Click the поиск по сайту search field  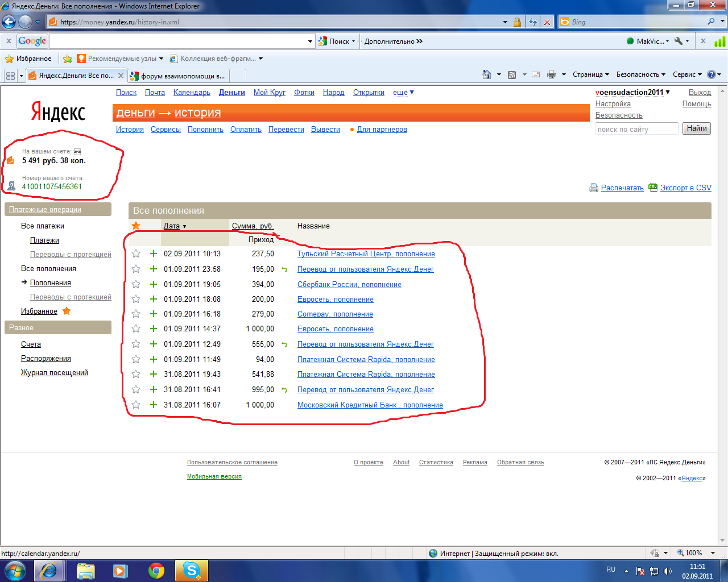(x=636, y=129)
